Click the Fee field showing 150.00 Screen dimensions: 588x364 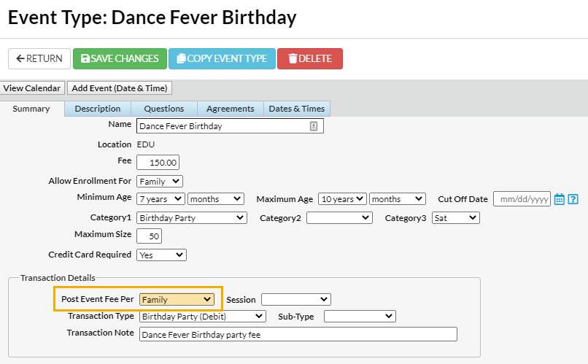click(158, 163)
